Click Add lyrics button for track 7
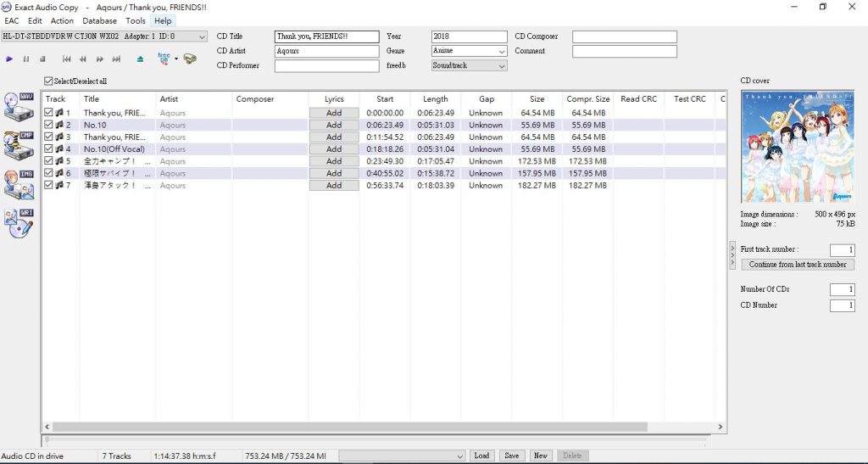Viewport: 868px width, 464px height. click(334, 186)
